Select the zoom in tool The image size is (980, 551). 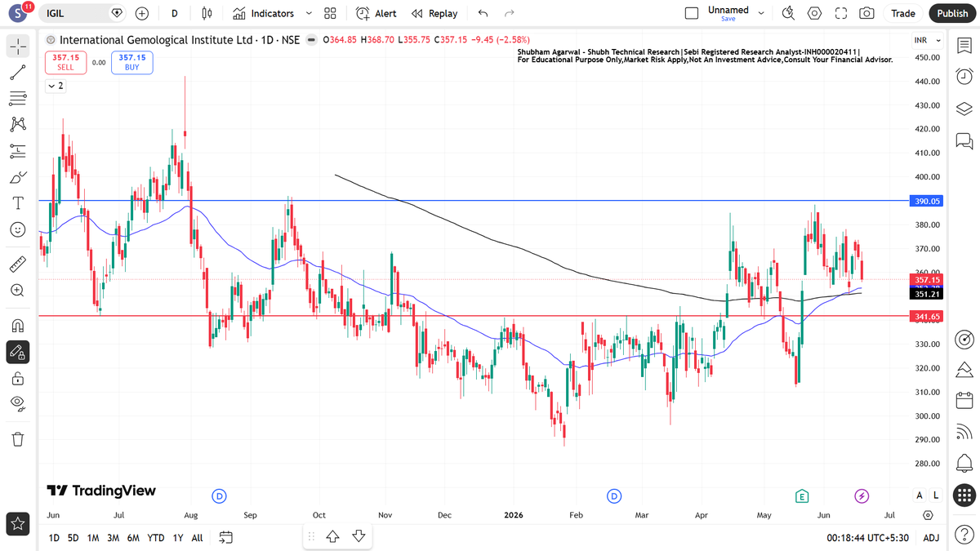tap(18, 291)
